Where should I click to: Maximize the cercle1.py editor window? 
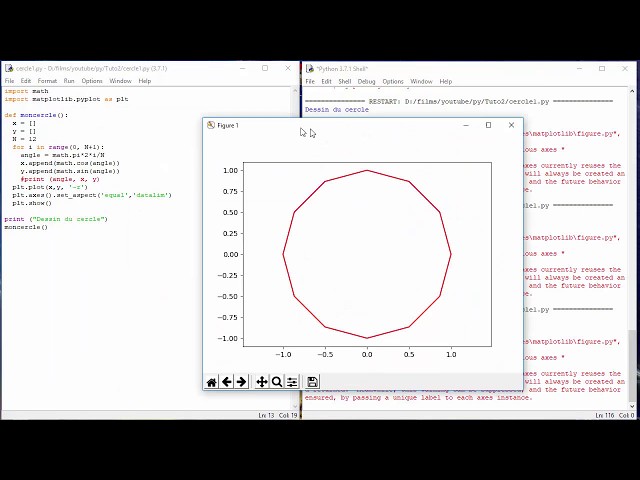(265, 68)
